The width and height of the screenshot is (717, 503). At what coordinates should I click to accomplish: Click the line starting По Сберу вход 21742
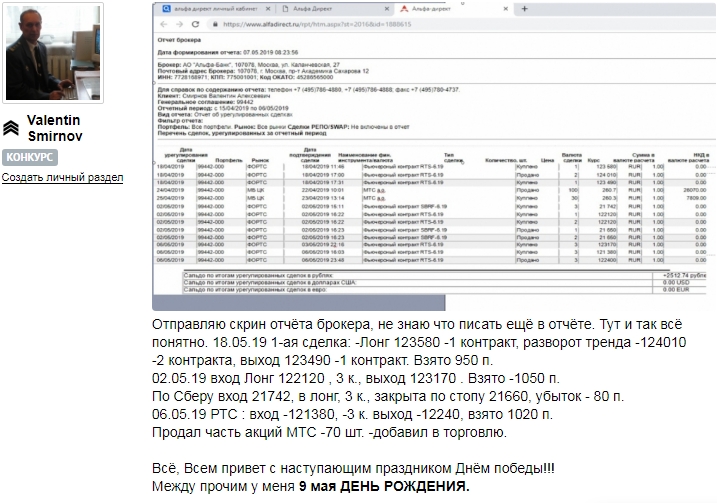coord(388,396)
